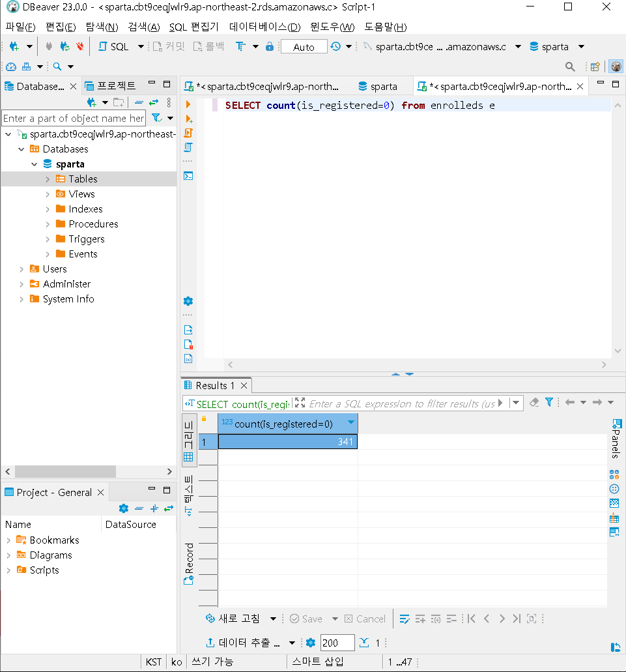Execute SQL statement orange arrow
The height and width of the screenshot is (672, 626).
(x=188, y=104)
